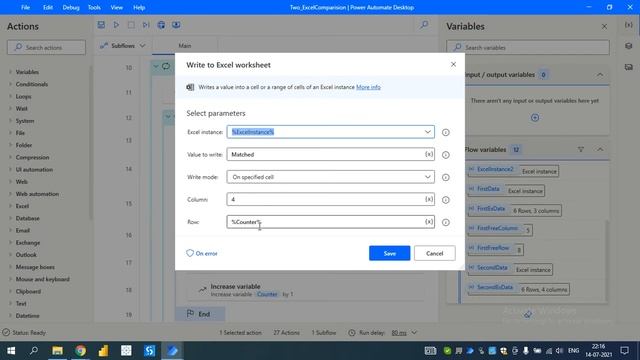This screenshot has width=640, height=360.
Task: Click Search actions box
Action: [x=47, y=47]
